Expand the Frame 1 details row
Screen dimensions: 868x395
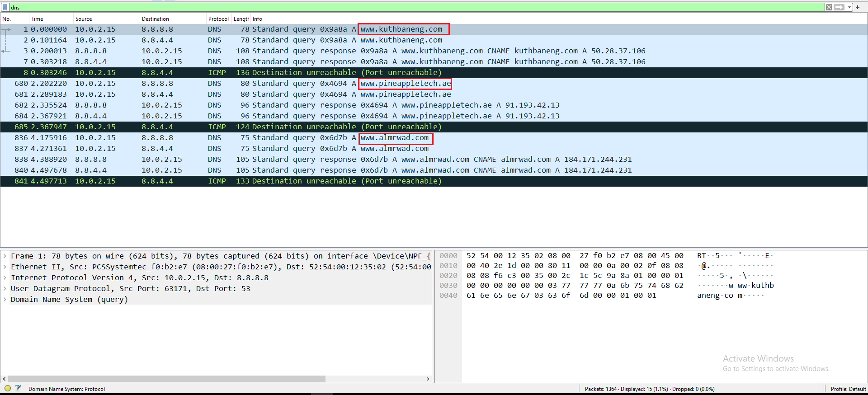point(5,256)
